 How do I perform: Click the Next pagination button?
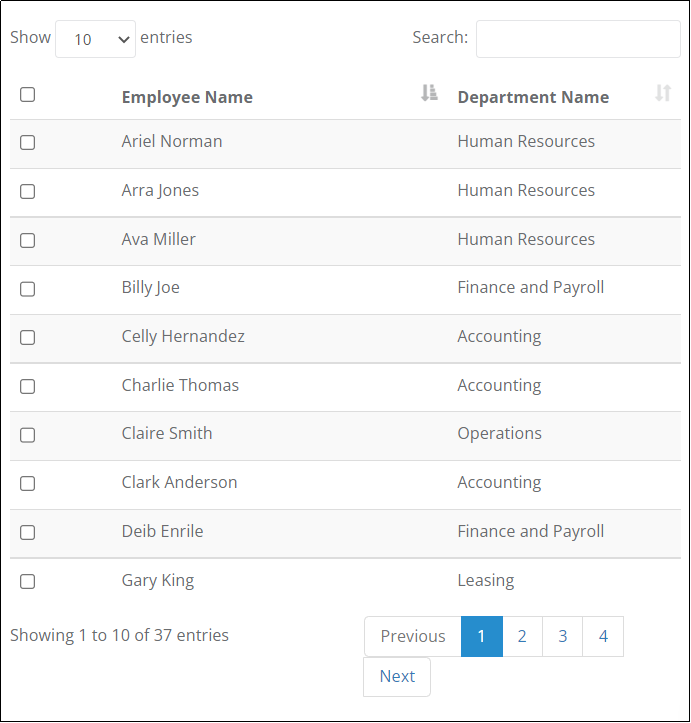coord(397,676)
